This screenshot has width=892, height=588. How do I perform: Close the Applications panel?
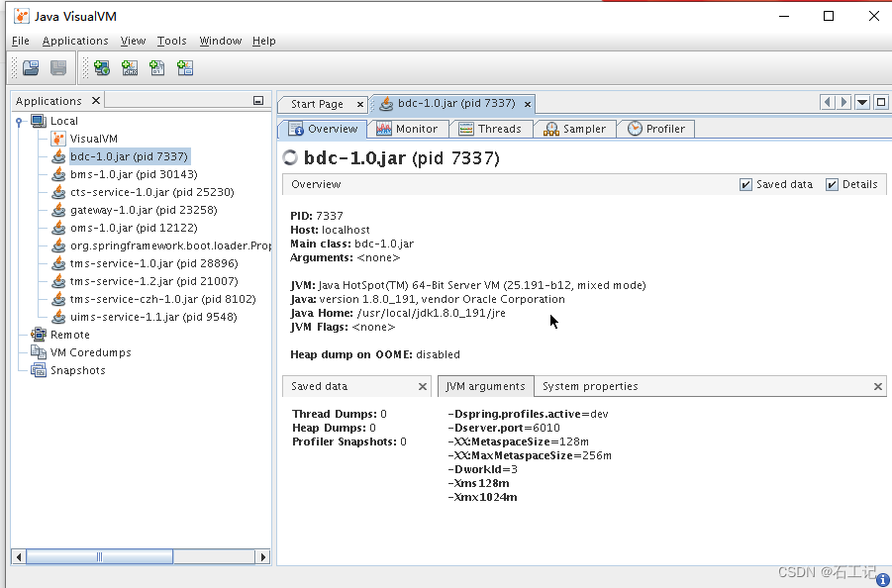pyautogui.click(x=96, y=101)
